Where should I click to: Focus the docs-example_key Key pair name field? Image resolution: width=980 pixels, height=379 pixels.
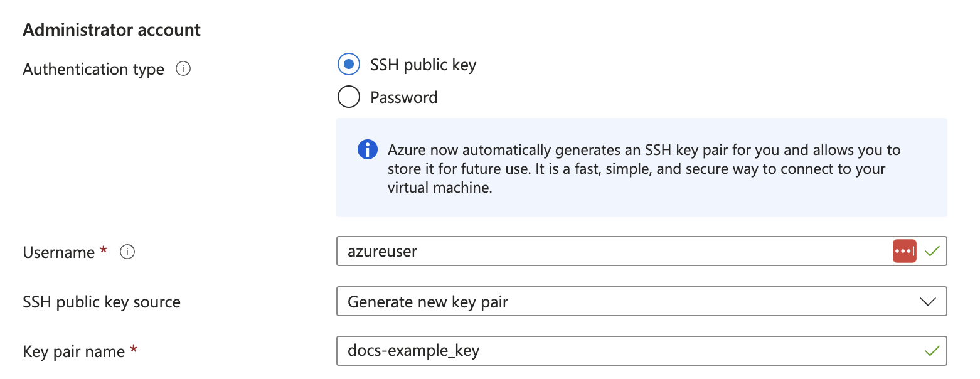click(x=641, y=351)
